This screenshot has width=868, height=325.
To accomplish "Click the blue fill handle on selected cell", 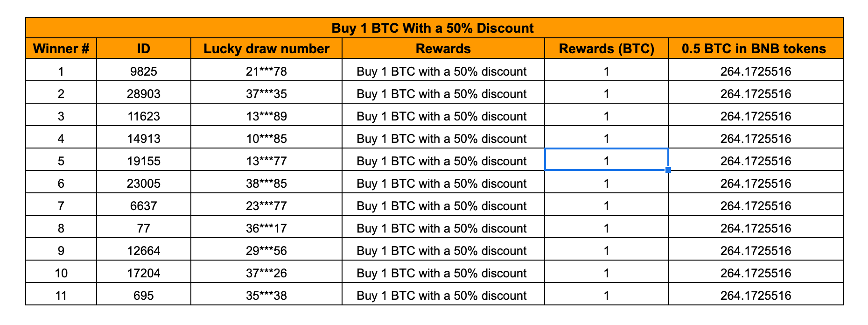I will click(x=668, y=170).
